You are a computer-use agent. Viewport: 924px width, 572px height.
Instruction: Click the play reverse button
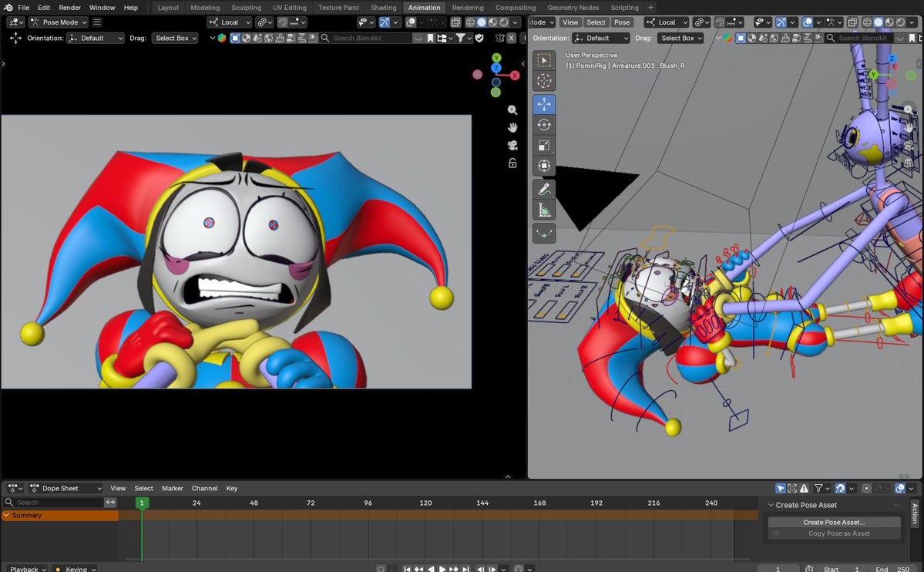(x=432, y=569)
